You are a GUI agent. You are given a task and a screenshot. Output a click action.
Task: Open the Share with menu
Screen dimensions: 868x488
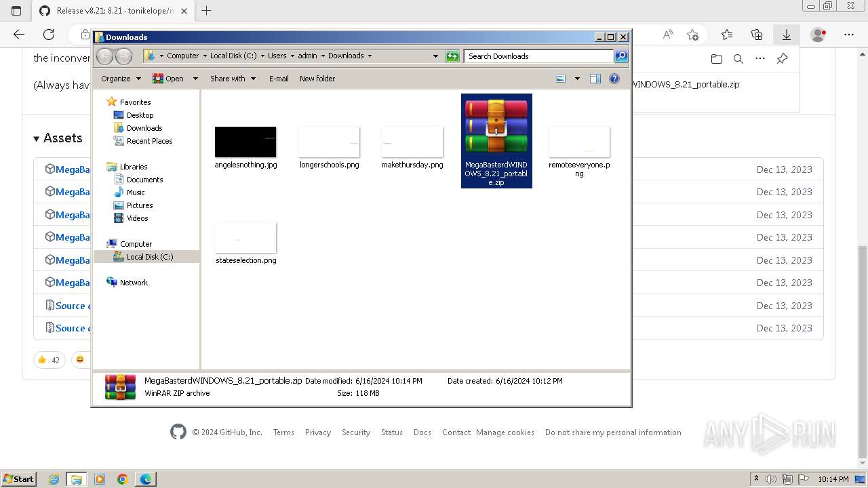point(233,79)
